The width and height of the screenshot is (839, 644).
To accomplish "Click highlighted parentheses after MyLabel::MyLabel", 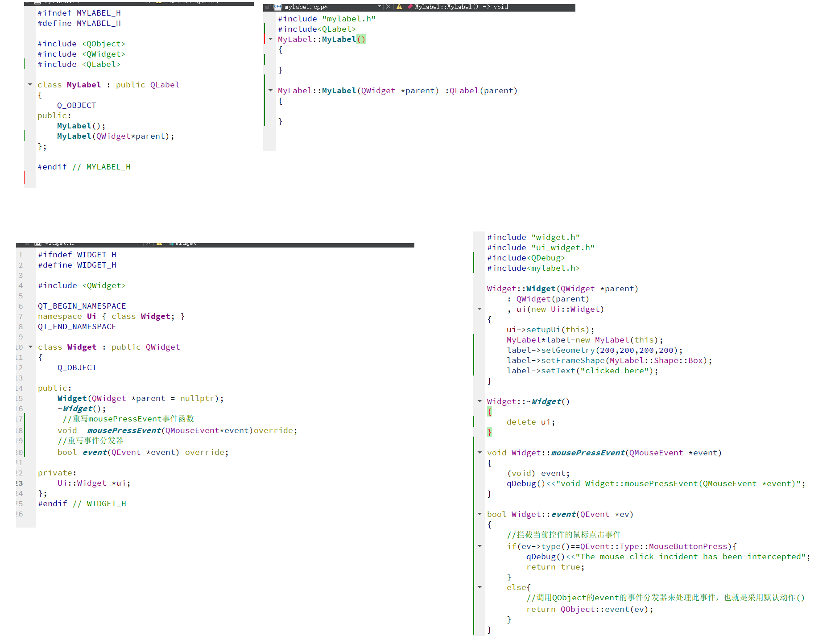I will (x=361, y=39).
